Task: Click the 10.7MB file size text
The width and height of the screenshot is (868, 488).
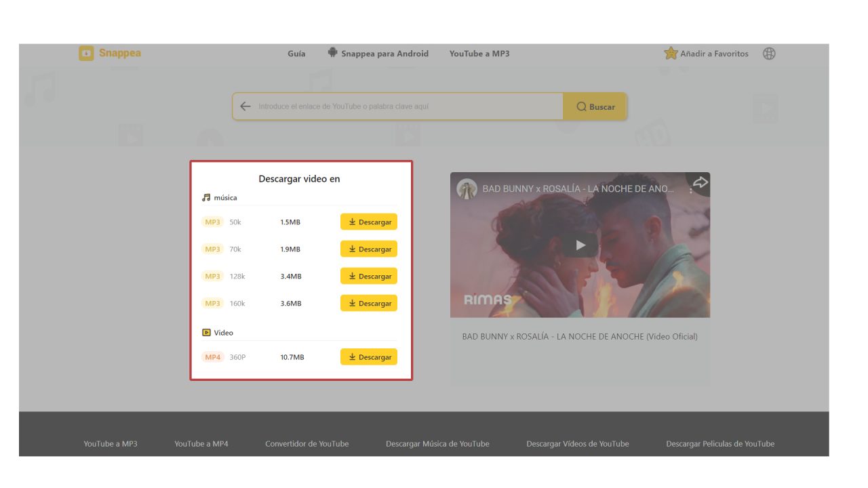Action: coord(292,357)
